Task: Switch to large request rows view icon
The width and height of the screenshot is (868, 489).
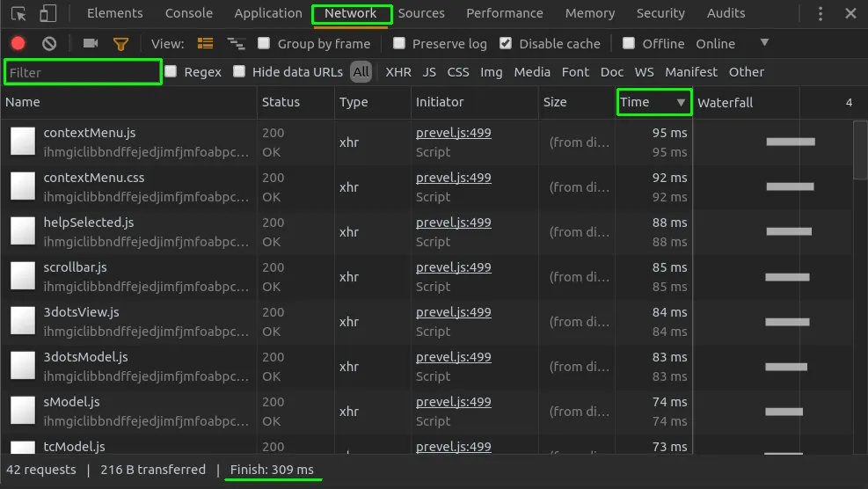Action: (x=206, y=43)
